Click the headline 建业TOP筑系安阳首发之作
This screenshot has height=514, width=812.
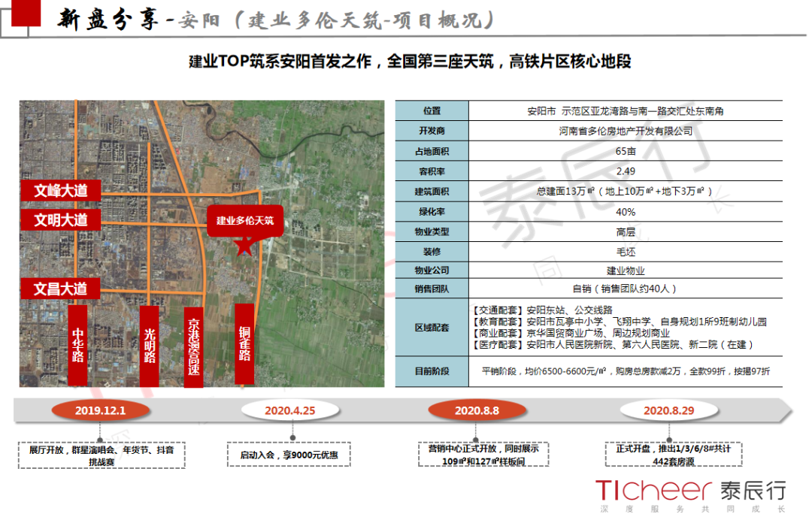pos(410,62)
